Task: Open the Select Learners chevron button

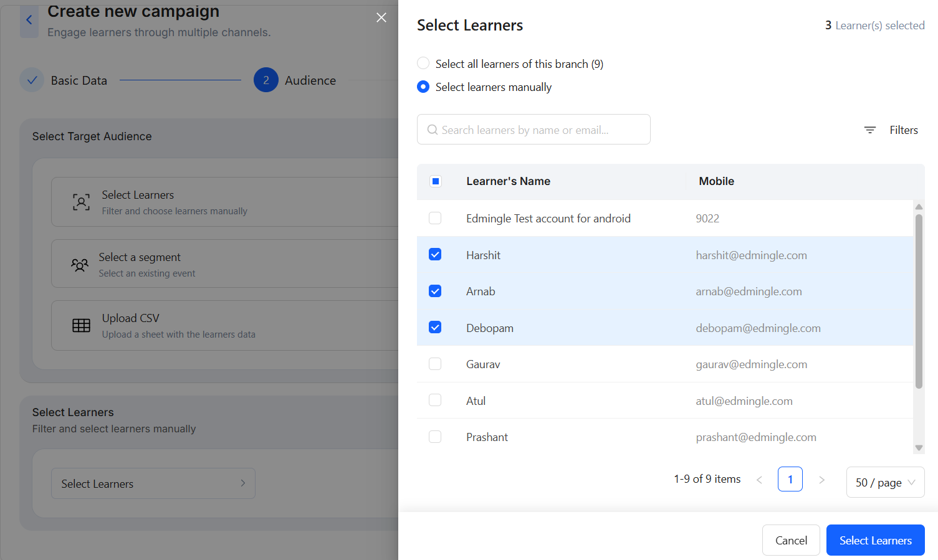Action: pos(153,483)
